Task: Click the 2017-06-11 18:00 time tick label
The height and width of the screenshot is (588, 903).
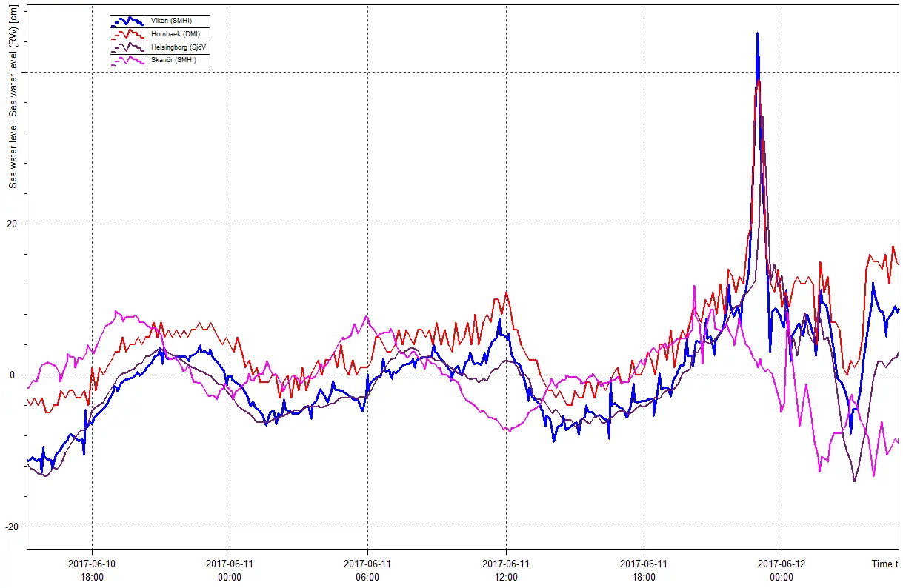Action: point(643,570)
